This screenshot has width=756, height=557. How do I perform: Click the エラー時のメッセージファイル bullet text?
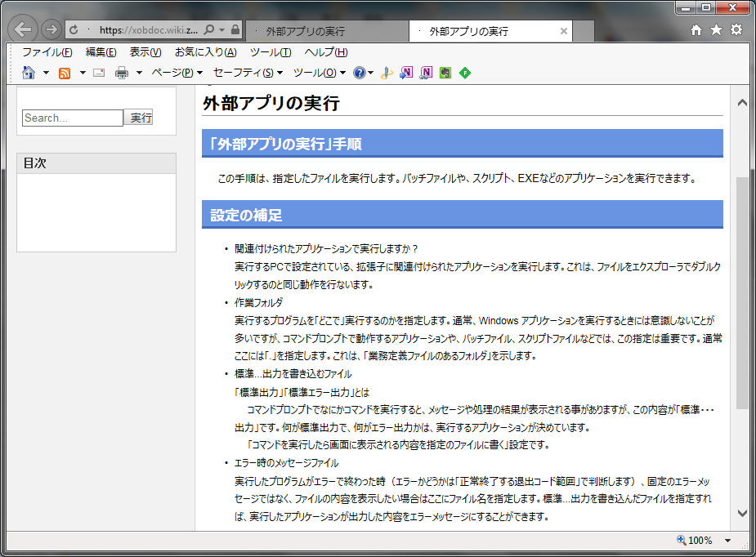pos(286,463)
